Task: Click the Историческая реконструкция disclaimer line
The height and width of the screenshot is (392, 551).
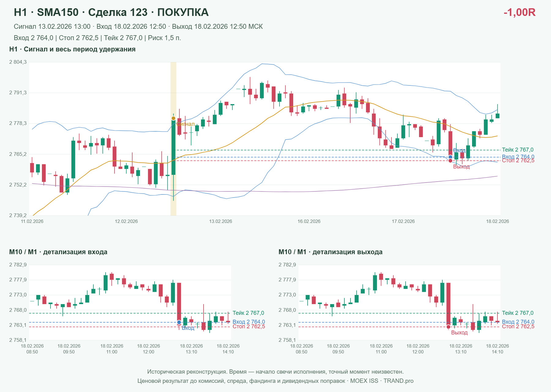Action: click(x=275, y=372)
